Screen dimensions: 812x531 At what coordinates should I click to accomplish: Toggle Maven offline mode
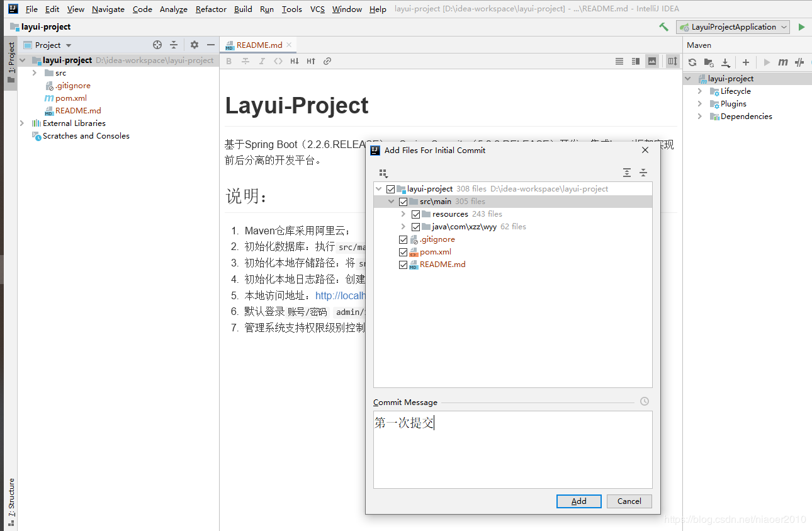click(x=799, y=62)
